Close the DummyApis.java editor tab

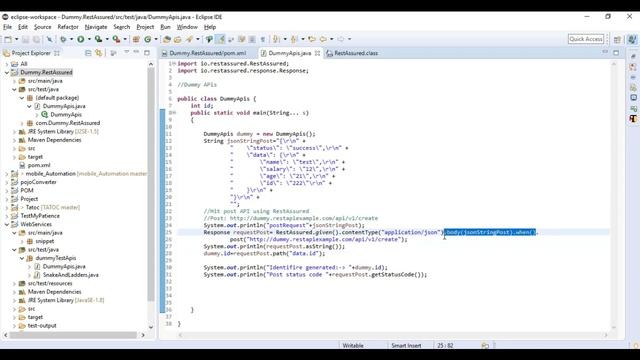(317, 53)
